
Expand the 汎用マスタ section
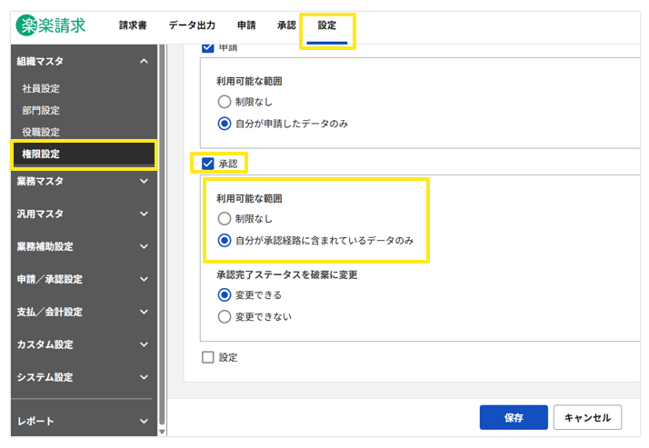click(x=144, y=214)
